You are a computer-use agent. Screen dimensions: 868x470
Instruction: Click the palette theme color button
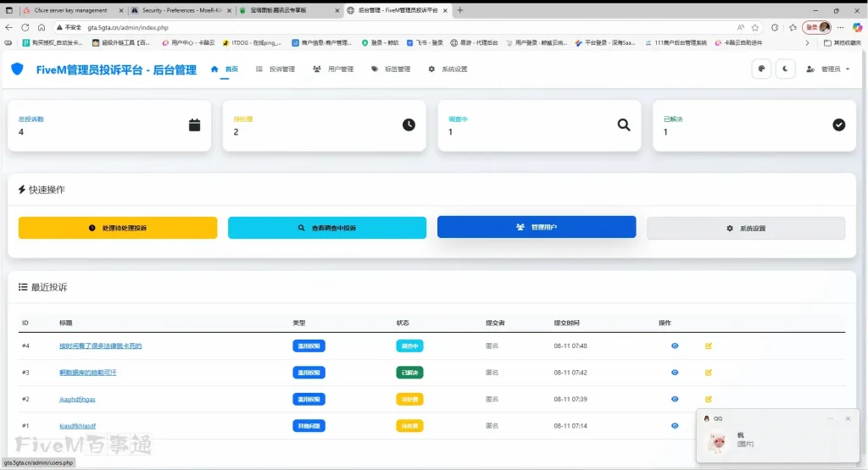click(x=761, y=69)
